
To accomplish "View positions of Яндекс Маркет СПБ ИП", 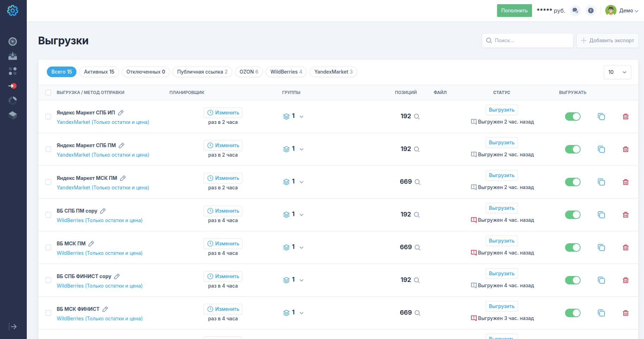I will tap(417, 117).
